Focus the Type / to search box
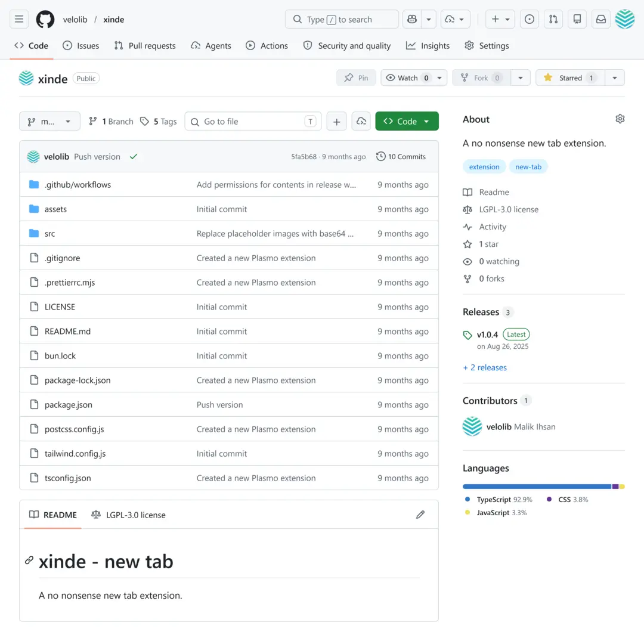 342,19
